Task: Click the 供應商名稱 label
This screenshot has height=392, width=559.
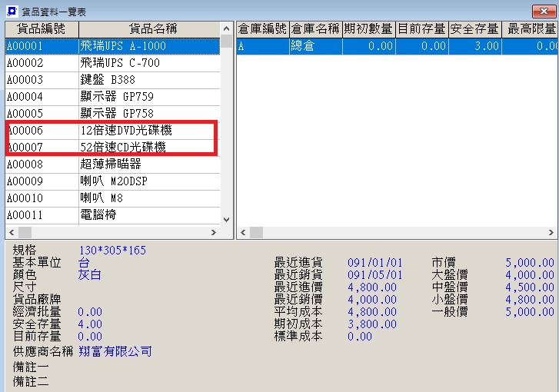Action: tap(43, 351)
